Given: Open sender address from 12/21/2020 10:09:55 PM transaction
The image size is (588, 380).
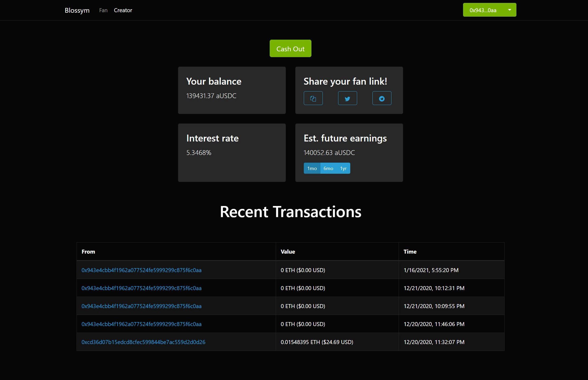Looking at the screenshot, I should coord(141,306).
